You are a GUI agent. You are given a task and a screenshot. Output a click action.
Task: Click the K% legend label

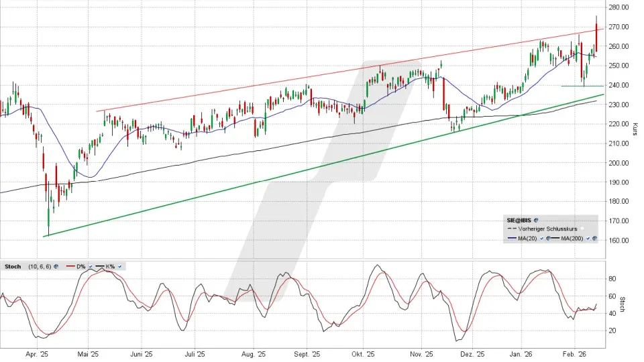[x=110, y=266]
